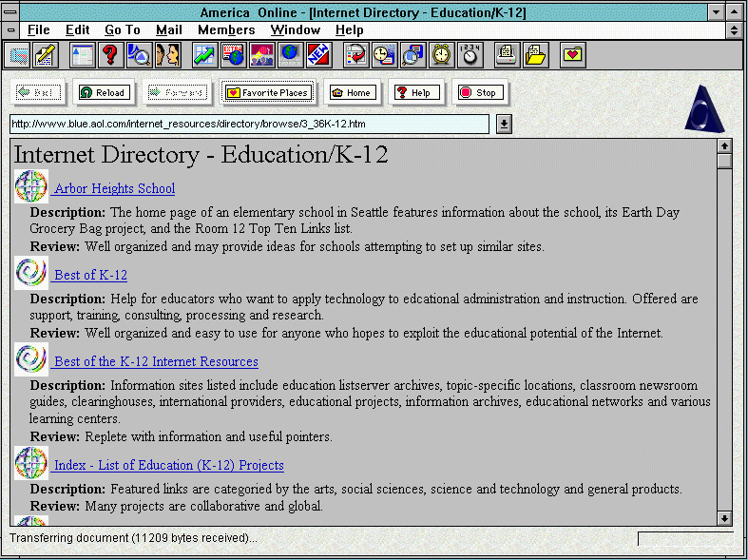
Task: Click the text 'Replete with information and useful pointers.'
Action: coord(208,436)
